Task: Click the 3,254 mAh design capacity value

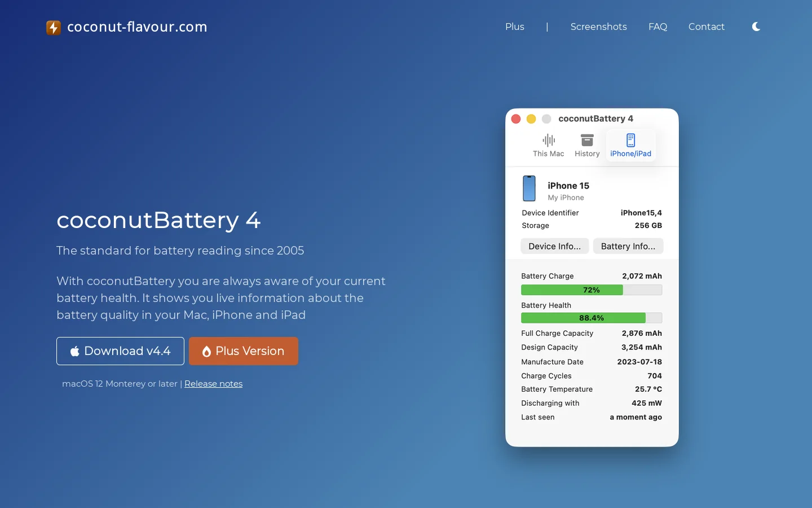Action: [x=642, y=347]
